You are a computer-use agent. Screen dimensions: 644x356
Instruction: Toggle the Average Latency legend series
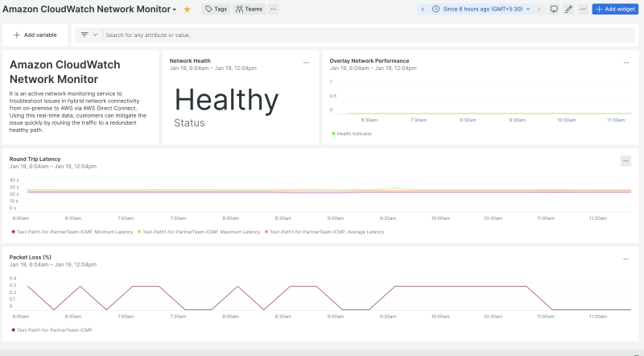click(324, 232)
